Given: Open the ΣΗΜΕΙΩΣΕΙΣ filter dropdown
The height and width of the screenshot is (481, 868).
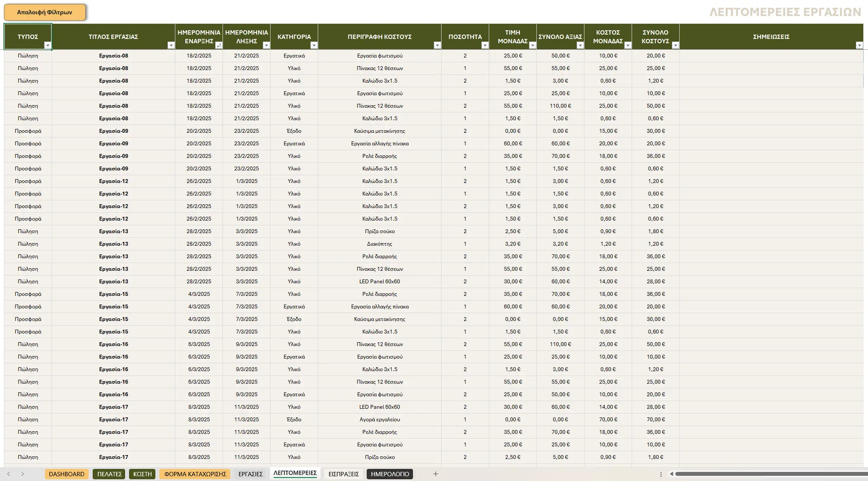Looking at the screenshot, I should click(859, 45).
